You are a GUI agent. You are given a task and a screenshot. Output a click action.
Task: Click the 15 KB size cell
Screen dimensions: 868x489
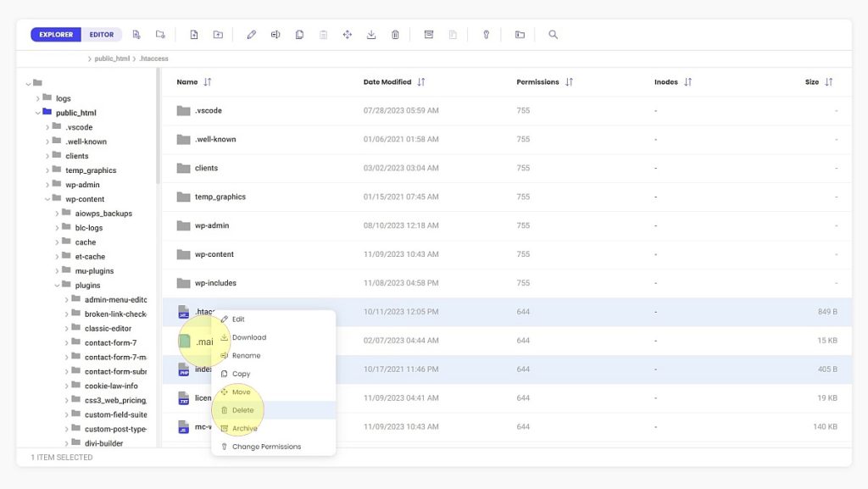click(x=827, y=341)
